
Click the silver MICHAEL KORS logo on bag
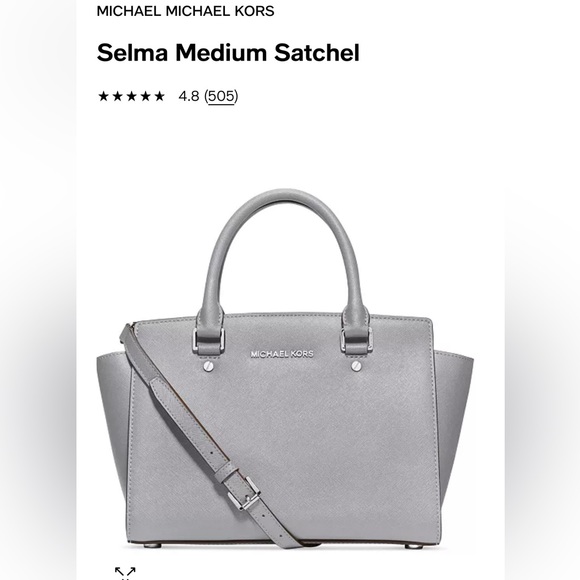282,354
